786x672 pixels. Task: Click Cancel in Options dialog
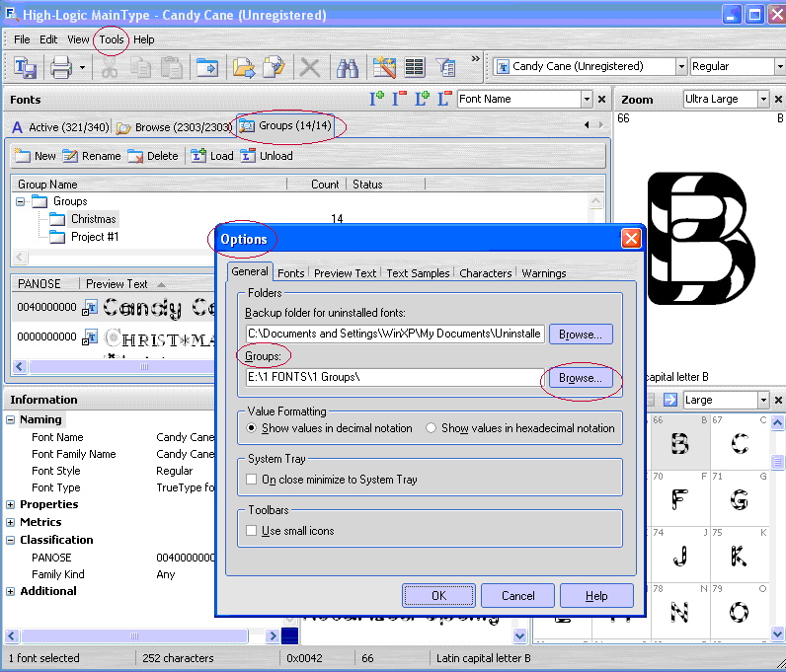517,595
